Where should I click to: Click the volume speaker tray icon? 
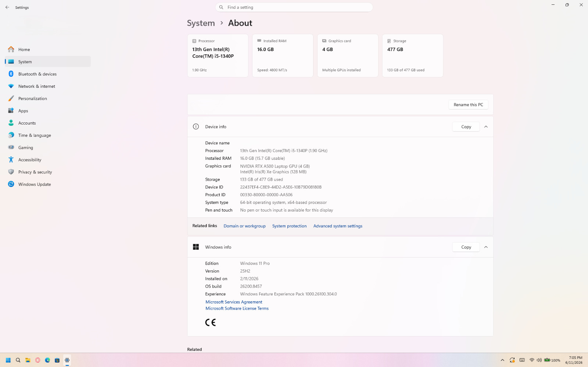click(539, 360)
